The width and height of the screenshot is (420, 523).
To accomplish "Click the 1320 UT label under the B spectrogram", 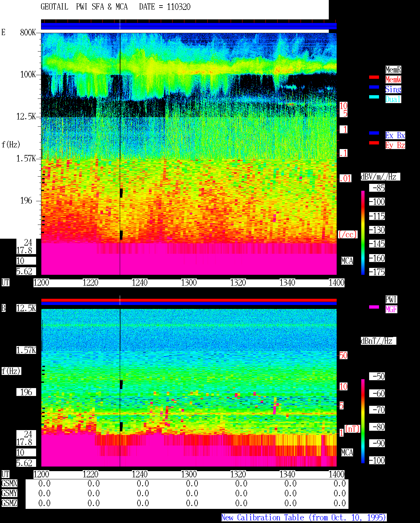I will click(x=238, y=474).
